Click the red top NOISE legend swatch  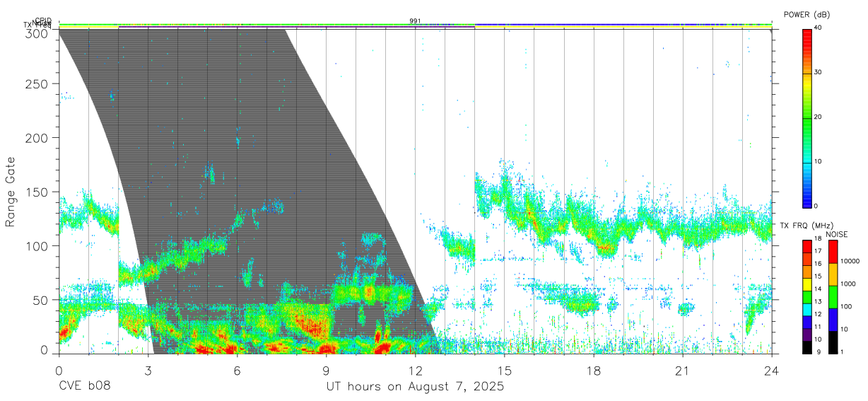tap(833, 252)
